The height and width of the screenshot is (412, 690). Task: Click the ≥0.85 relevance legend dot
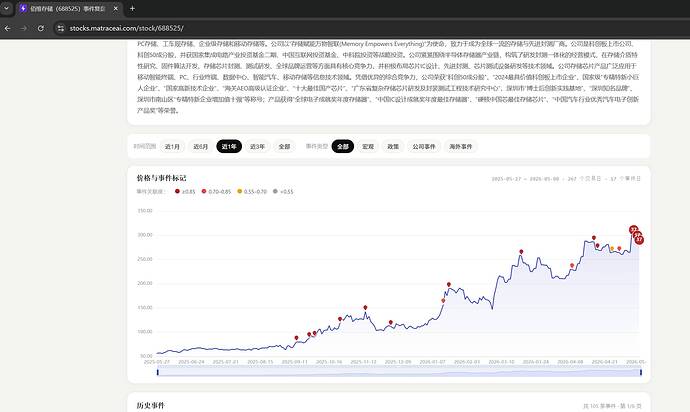click(177, 191)
